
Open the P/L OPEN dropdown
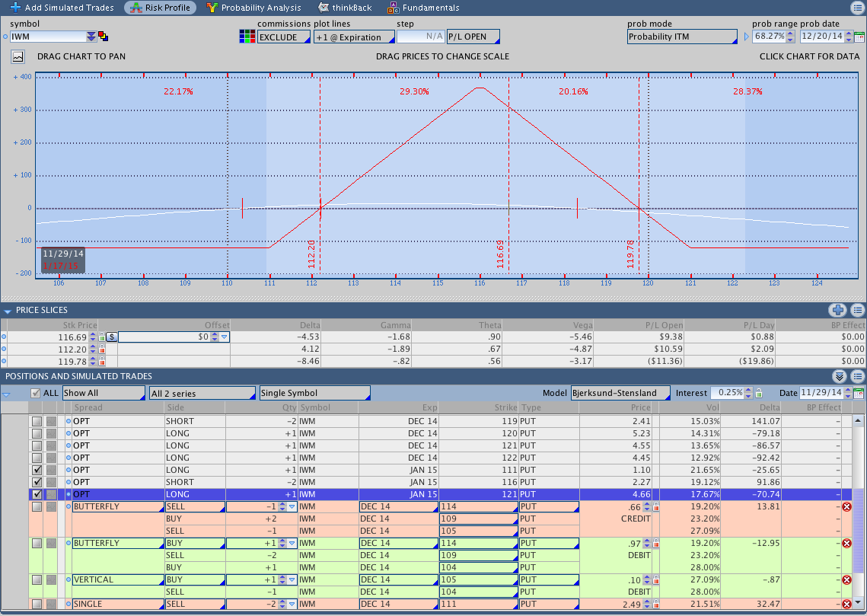[x=473, y=37]
